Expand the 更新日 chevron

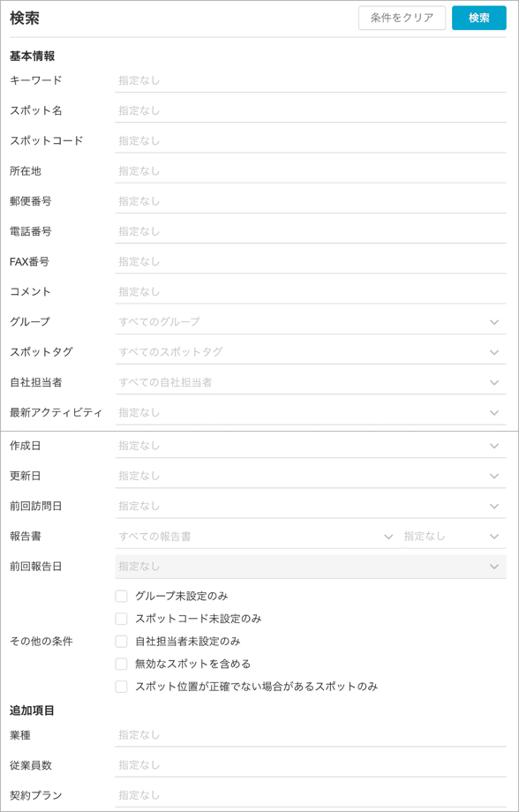(x=494, y=476)
